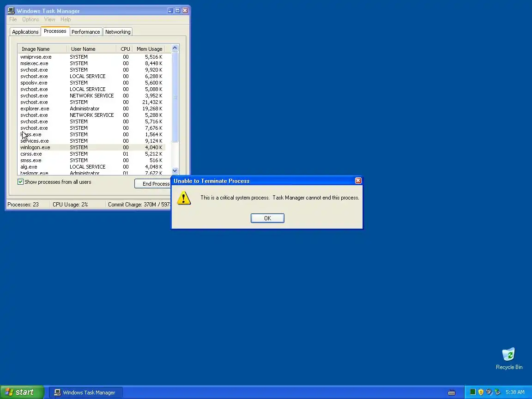Click the keyboard language bar icon in the taskbar
The height and width of the screenshot is (399, 532).
click(x=452, y=393)
